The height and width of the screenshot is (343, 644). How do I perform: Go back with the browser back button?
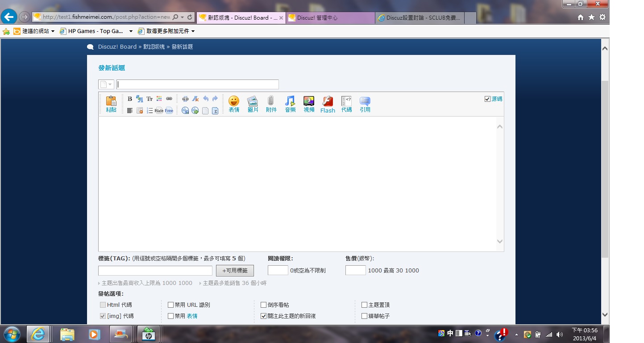click(x=9, y=17)
